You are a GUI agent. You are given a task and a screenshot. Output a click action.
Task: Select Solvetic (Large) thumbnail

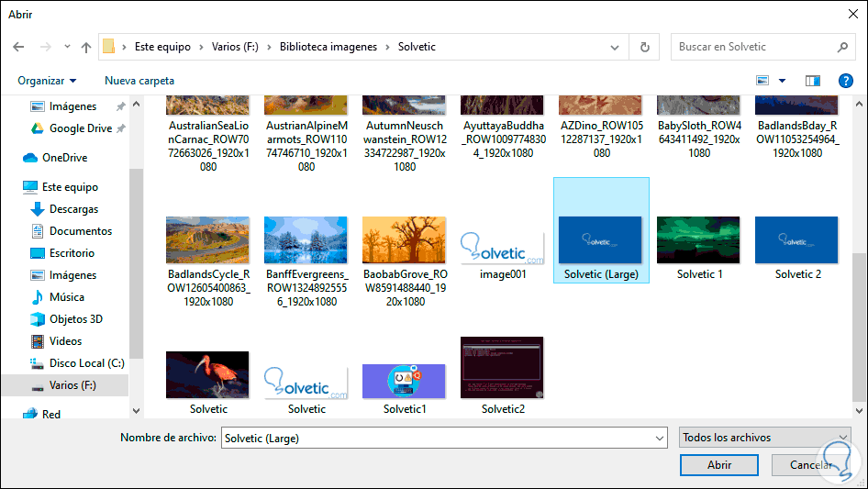tap(600, 239)
